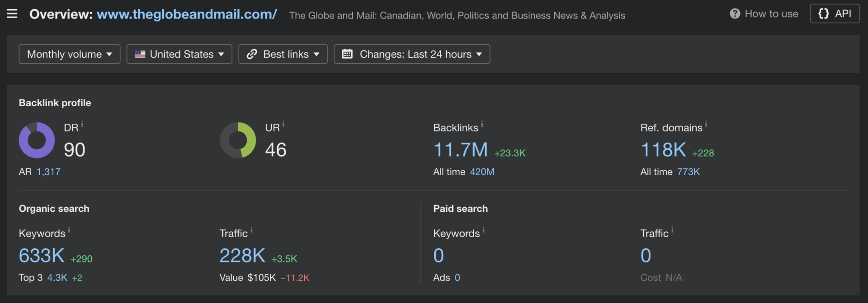Click the 11.7M backlinks value
Viewport: 868px width, 303px height.
point(460,150)
